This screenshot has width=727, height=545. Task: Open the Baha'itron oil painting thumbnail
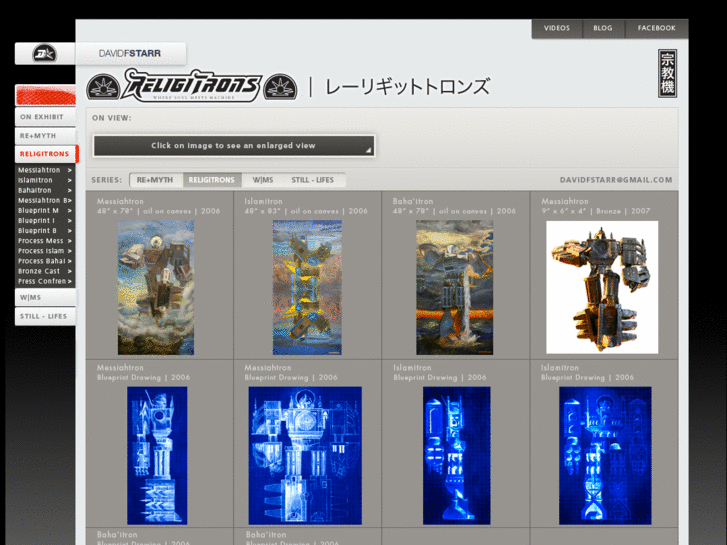point(455,287)
